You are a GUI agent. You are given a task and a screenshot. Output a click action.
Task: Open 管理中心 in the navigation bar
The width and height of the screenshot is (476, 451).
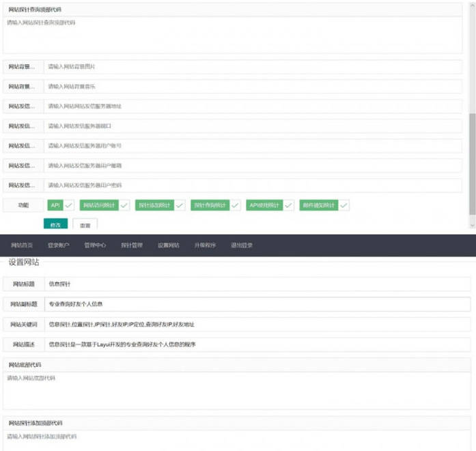tap(95, 245)
